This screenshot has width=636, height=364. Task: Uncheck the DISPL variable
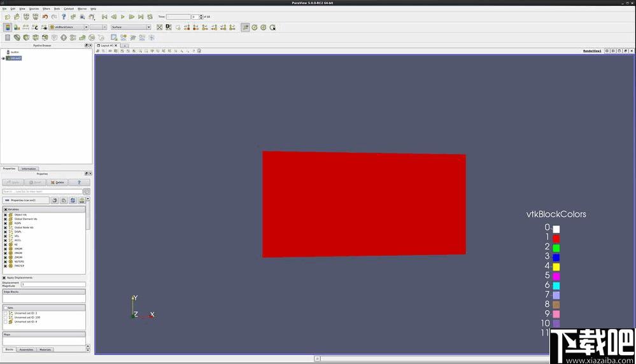click(x=6, y=232)
